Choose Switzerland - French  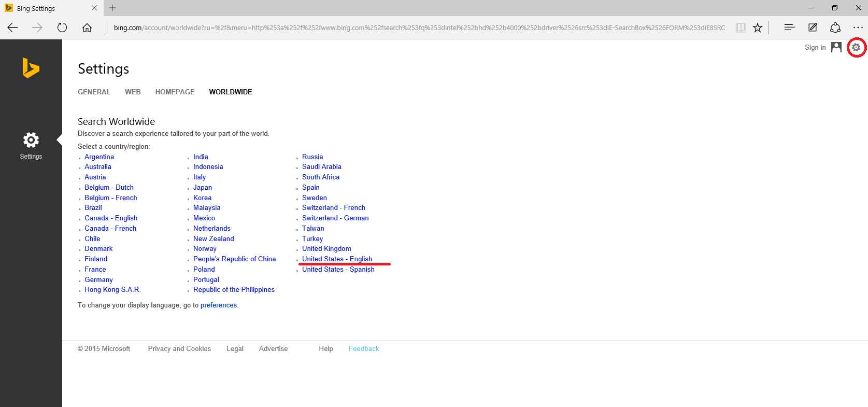pos(334,207)
